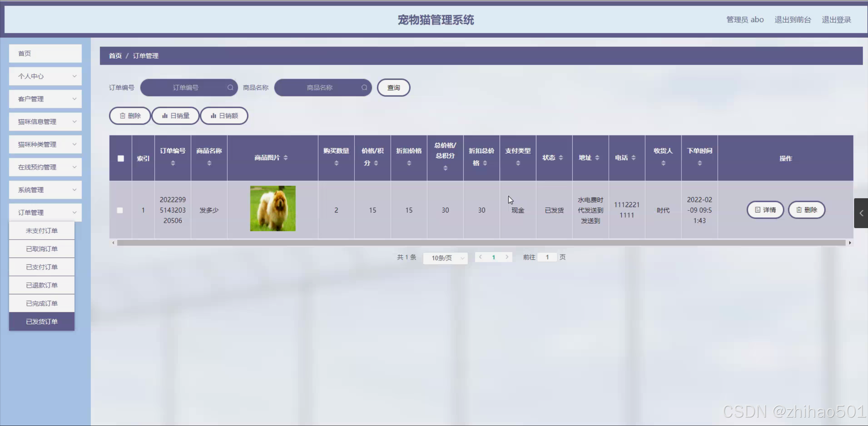Screen dimensions: 868x426
Task: Click the chow dog product thumbnail
Action: coord(273,208)
